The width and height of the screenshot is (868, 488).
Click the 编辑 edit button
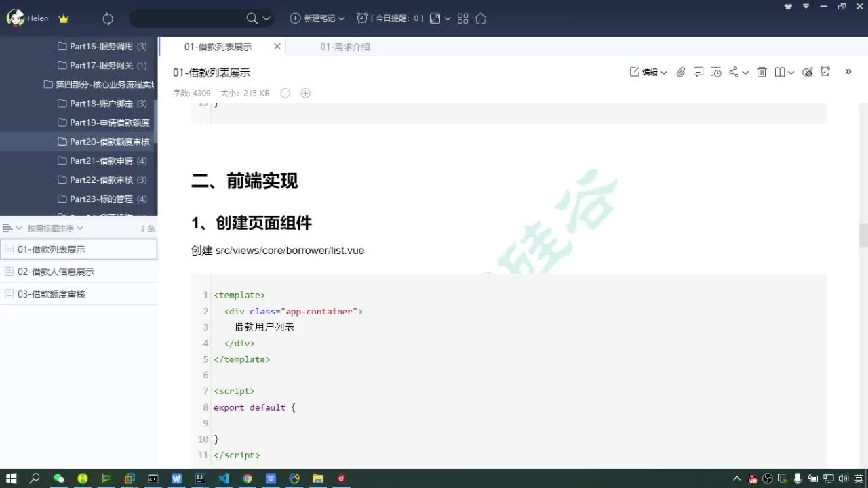tap(644, 72)
